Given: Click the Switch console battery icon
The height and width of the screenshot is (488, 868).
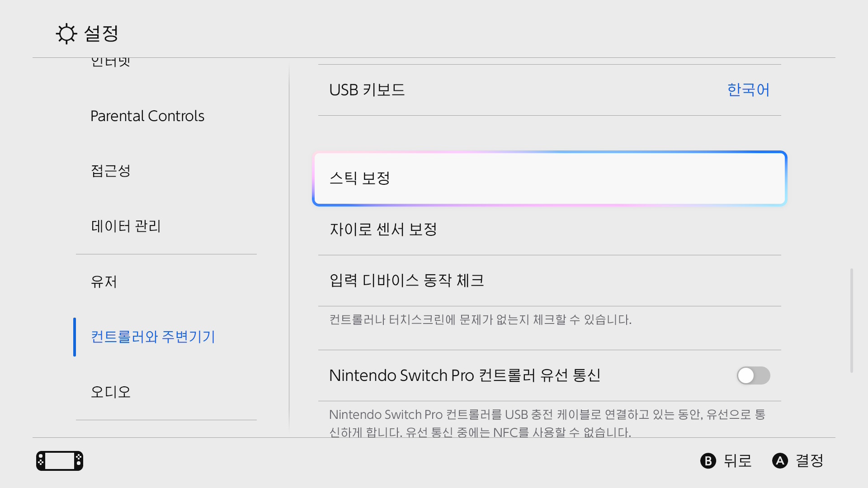Looking at the screenshot, I should (x=59, y=460).
